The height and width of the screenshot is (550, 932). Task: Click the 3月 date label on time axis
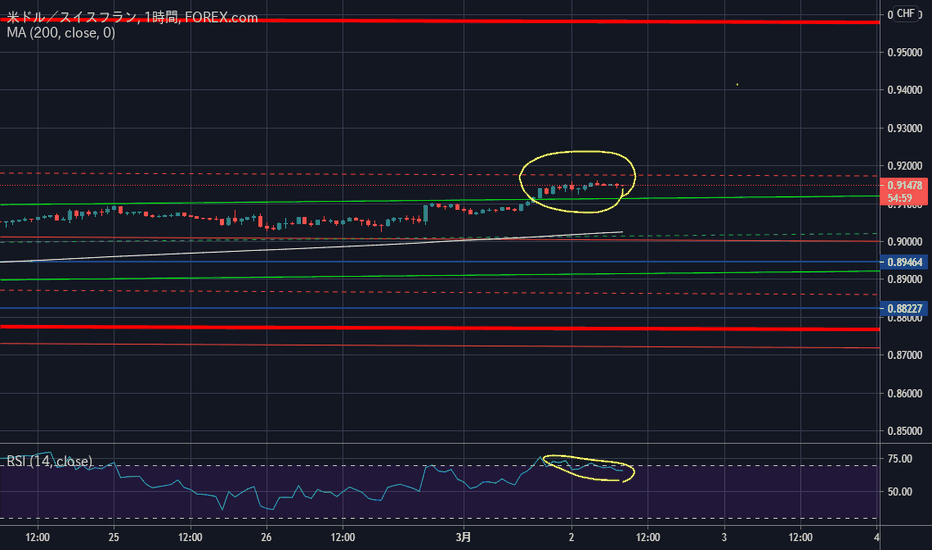464,537
